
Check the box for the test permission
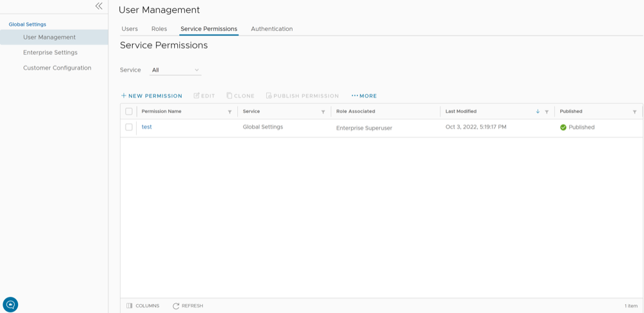click(x=129, y=127)
